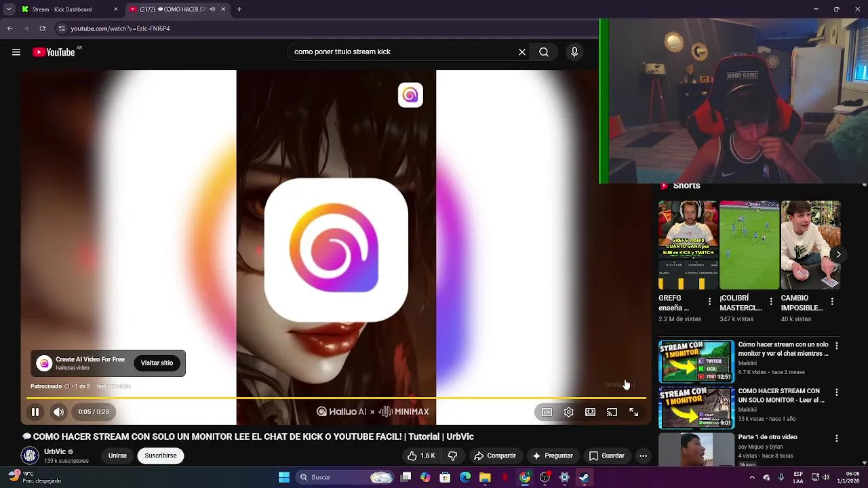The width and height of the screenshot is (868, 488).
Task: Click the 0:05 / 0:28 time display
Action: tap(94, 412)
